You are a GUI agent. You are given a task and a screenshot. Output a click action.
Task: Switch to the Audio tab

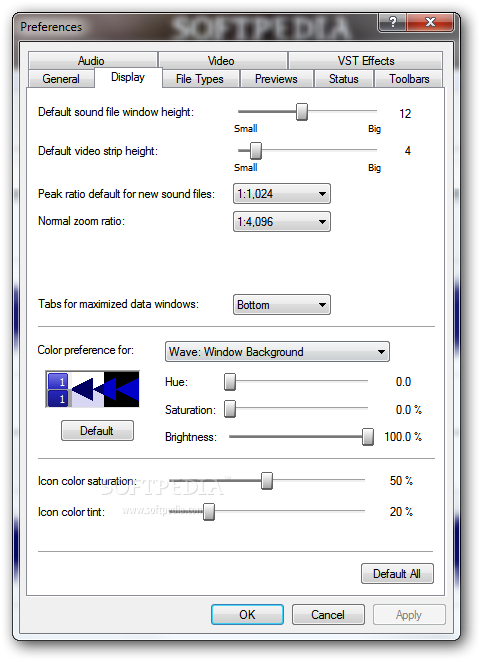point(93,60)
